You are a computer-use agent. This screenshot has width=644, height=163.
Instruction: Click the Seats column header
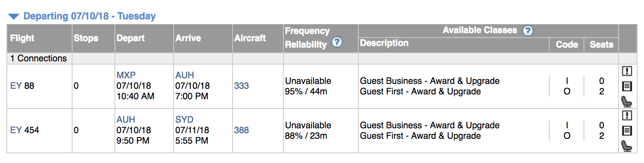tap(601, 45)
